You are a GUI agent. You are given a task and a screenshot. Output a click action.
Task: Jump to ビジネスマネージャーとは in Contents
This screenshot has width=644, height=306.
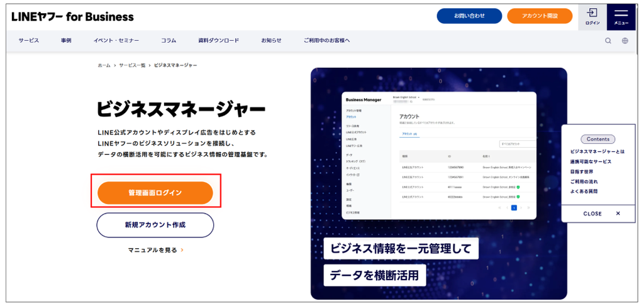(x=597, y=152)
